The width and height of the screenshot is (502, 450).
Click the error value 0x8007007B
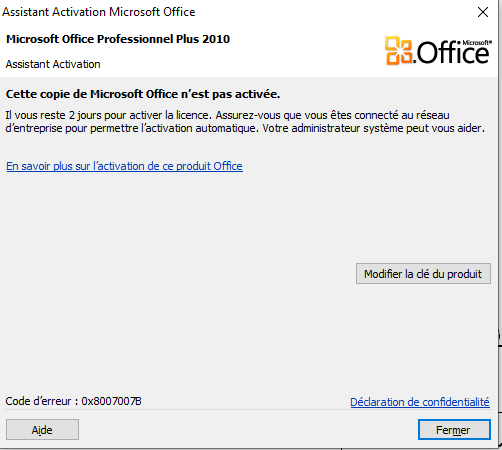coord(112,401)
